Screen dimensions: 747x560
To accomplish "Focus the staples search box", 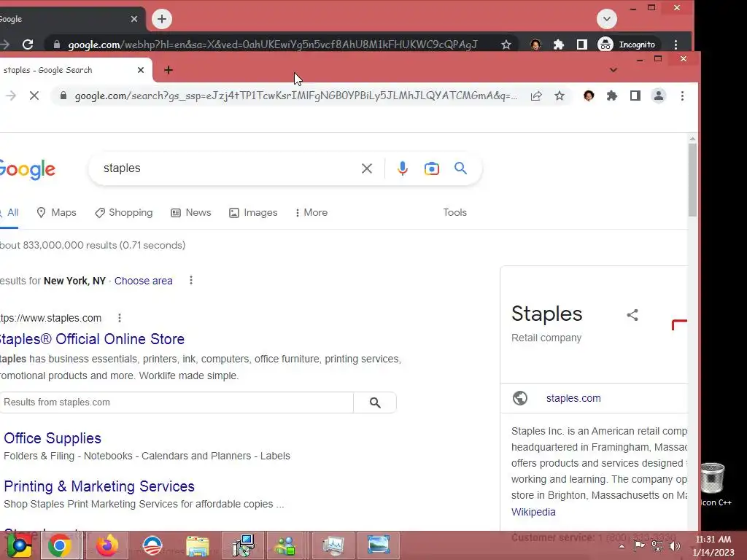I will (228, 168).
